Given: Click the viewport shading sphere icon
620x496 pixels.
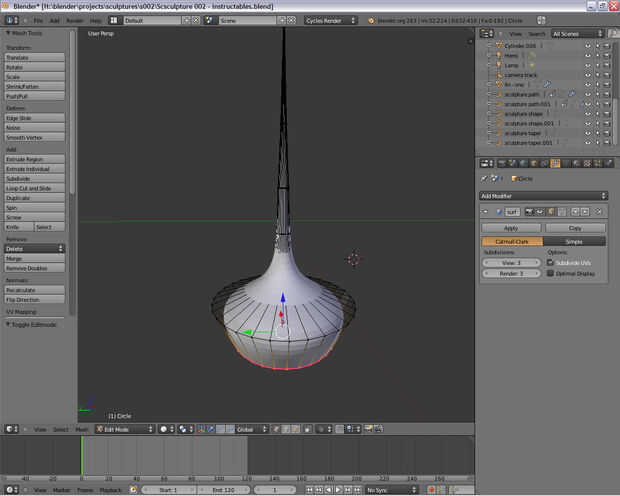Looking at the screenshot, I should 163,429.
